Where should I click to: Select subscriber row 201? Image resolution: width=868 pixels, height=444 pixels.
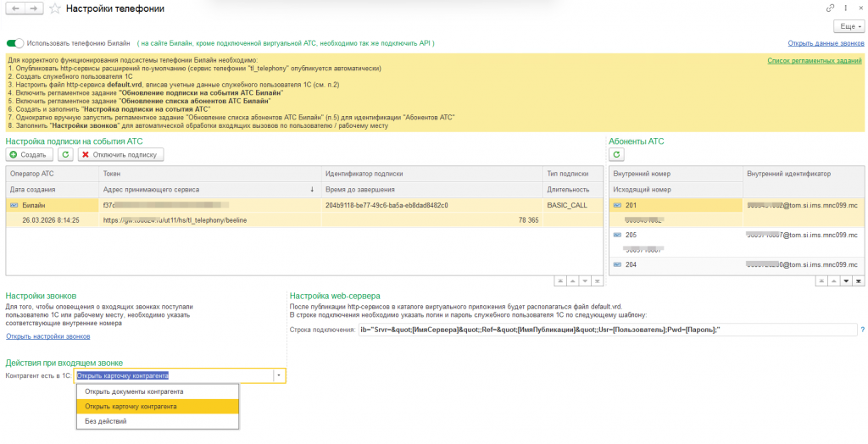pyautogui.click(x=737, y=213)
